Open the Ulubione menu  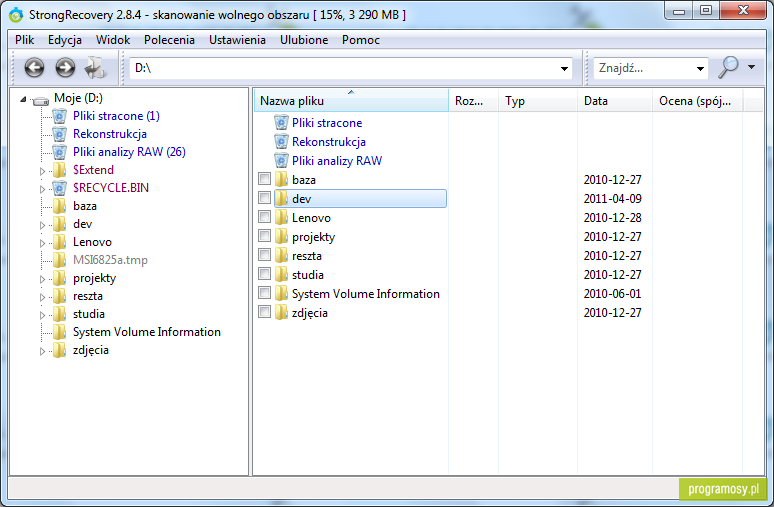304,40
